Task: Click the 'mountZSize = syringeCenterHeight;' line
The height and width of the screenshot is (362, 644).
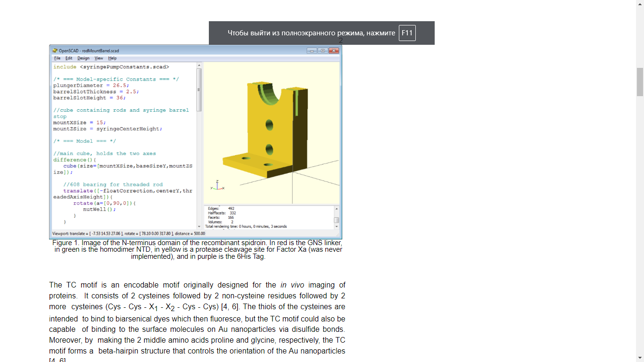Action: (x=107, y=129)
